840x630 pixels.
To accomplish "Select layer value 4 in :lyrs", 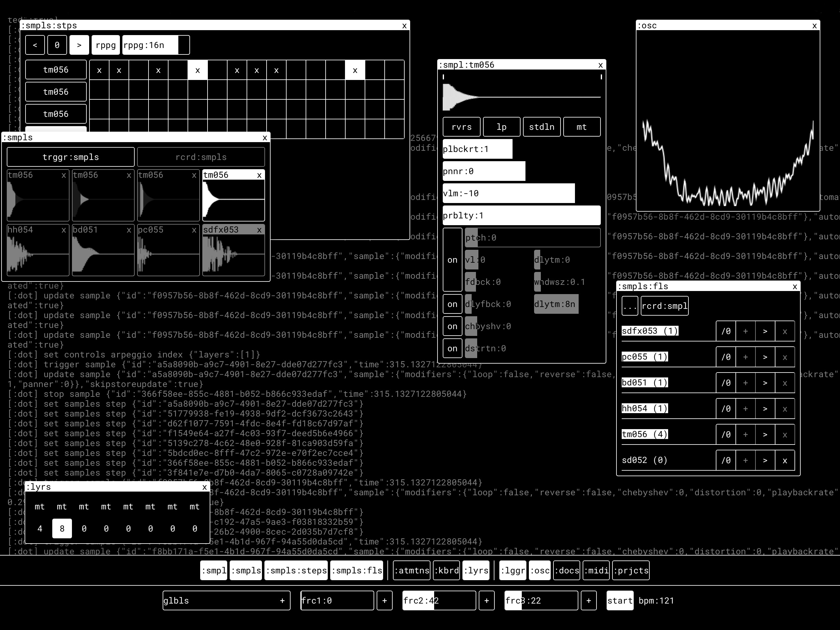I will click(39, 528).
